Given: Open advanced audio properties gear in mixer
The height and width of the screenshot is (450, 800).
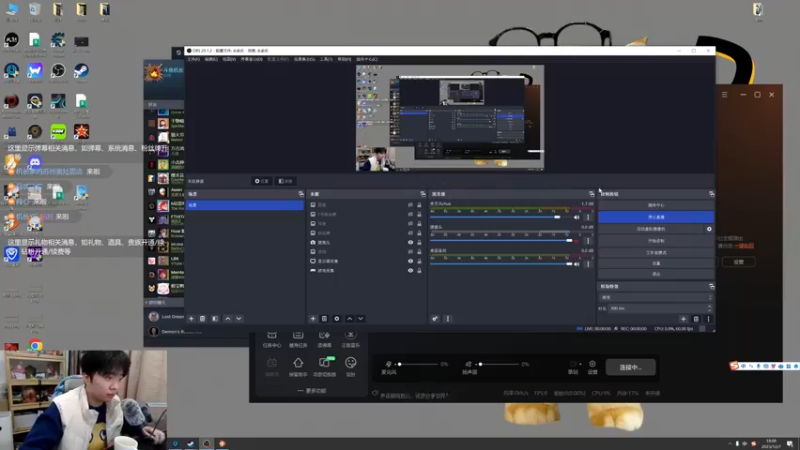Looking at the screenshot, I should (435, 319).
